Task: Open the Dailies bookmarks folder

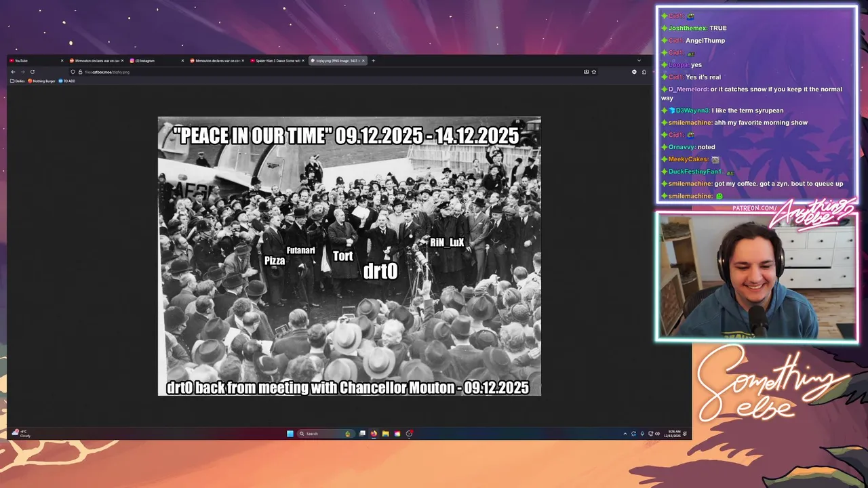Action: 18,81
